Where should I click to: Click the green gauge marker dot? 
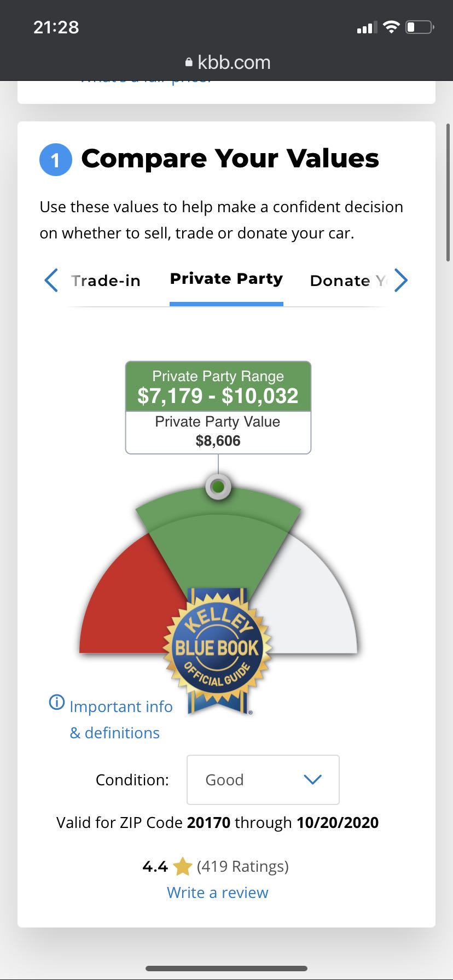pyautogui.click(x=218, y=487)
